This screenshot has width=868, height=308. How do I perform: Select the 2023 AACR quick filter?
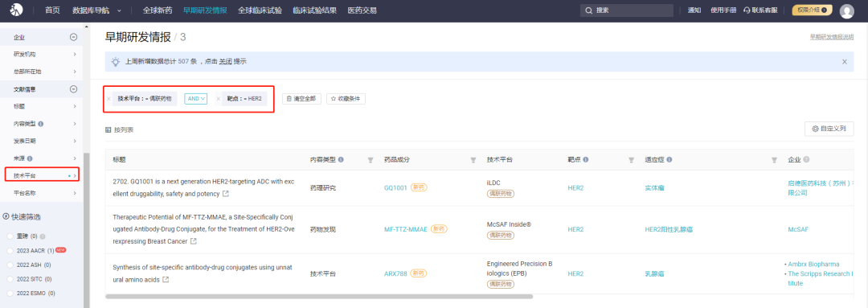(x=10, y=251)
